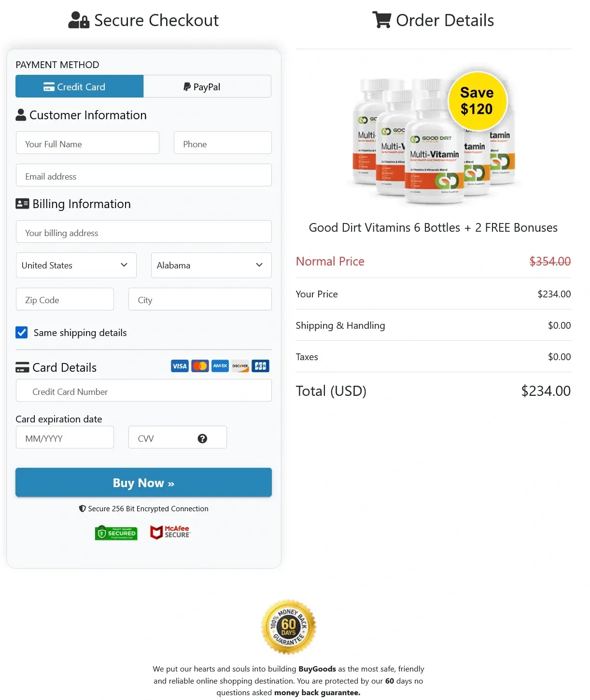
Task: Click the Trust Guard Secured badge
Action: coord(116,532)
